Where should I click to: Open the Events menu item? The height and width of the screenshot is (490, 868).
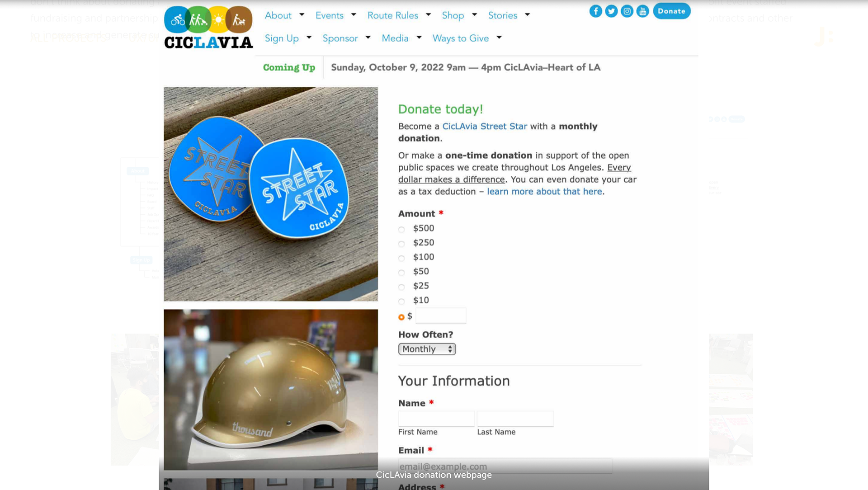[329, 15]
